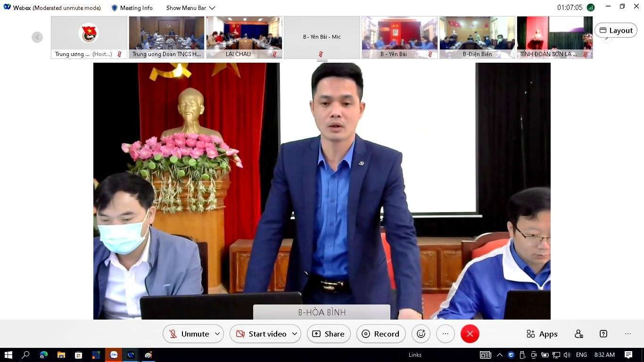
Task: Click the Links toolbar on the taskbar
Action: pos(415,355)
